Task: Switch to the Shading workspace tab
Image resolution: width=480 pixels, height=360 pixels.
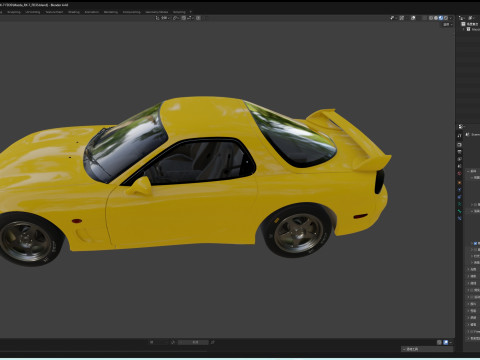Action: pyautogui.click(x=74, y=12)
